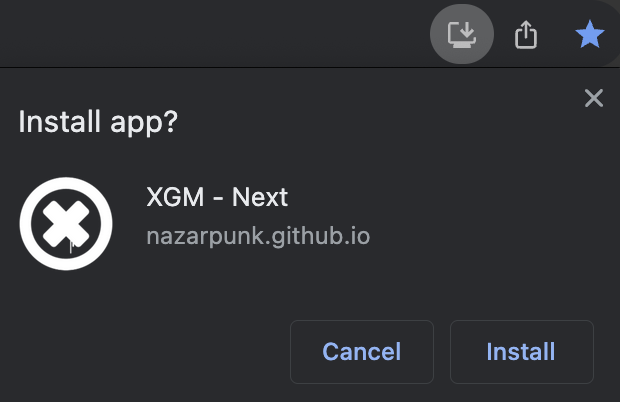Tap the upload-arrow share icon
The width and height of the screenshot is (620, 402).
526,35
